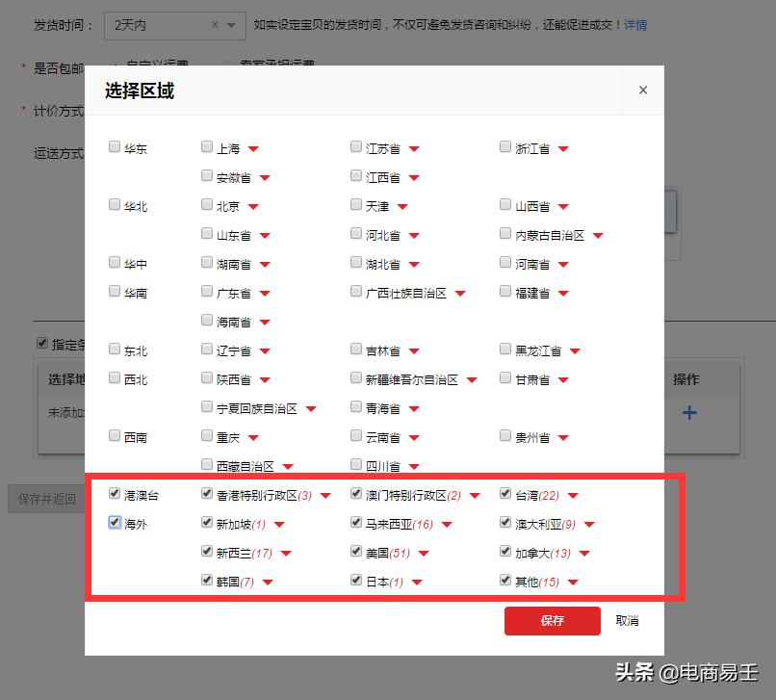Check the 湖北省 checkbox
The width and height of the screenshot is (776, 700).
356,262
